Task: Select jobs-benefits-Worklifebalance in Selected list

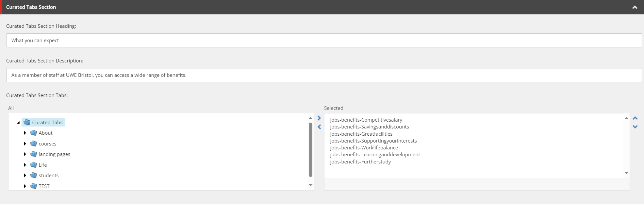Action: (364, 148)
